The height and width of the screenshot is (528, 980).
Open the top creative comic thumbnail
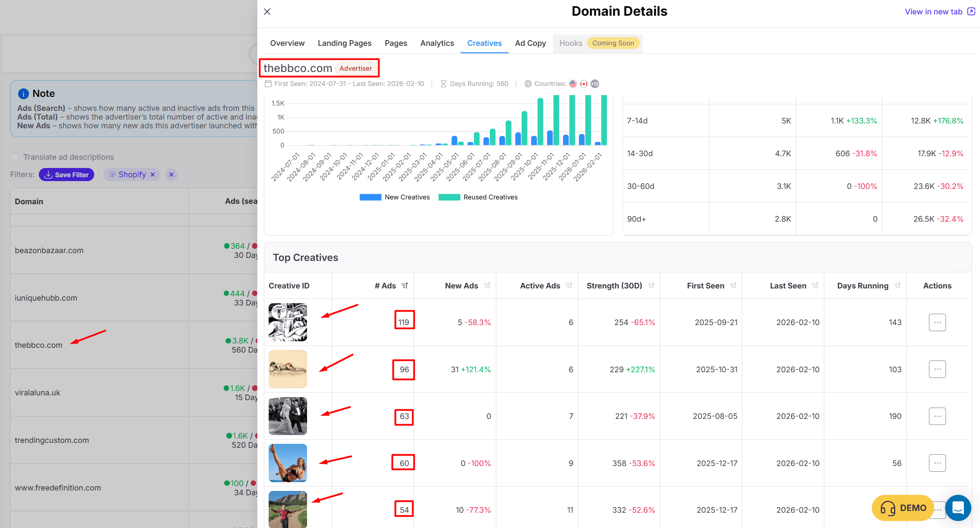pyautogui.click(x=288, y=322)
